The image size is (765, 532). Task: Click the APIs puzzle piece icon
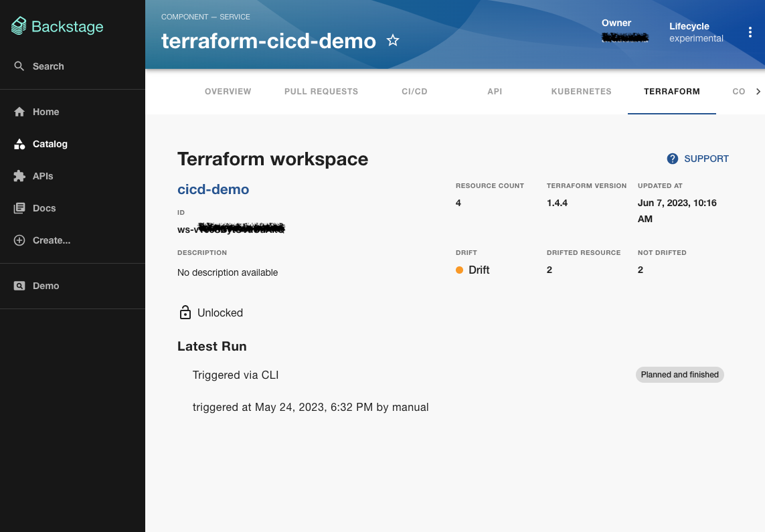(x=19, y=176)
